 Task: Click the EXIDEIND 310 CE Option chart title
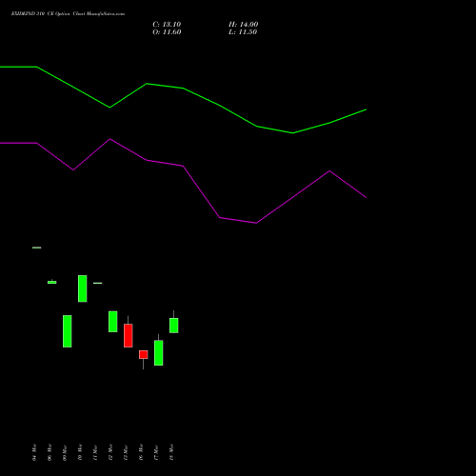coord(68,14)
